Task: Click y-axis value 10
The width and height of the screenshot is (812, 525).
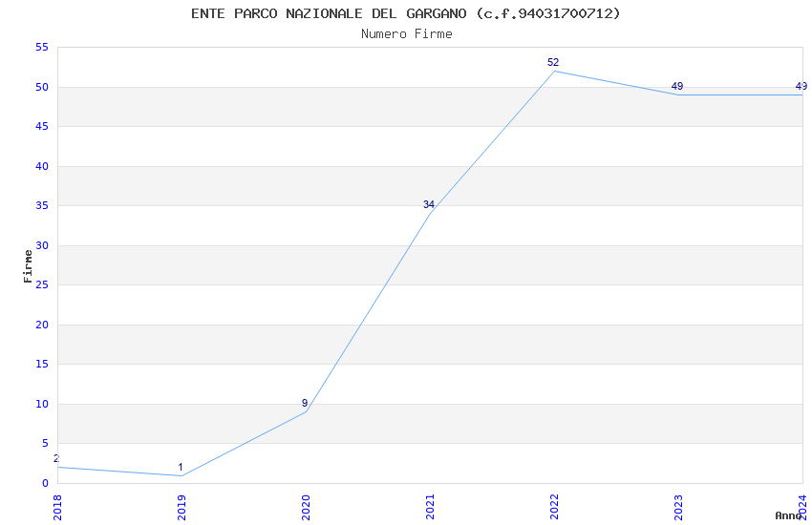Action: point(42,404)
